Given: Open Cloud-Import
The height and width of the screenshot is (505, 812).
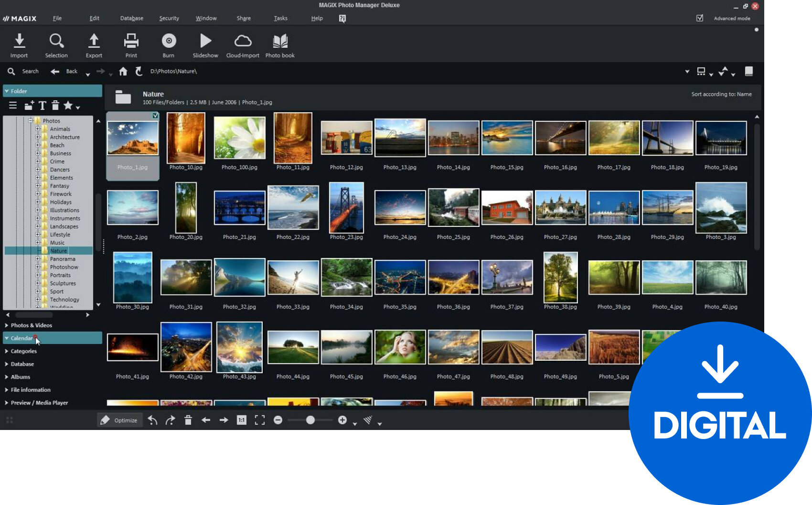Looking at the screenshot, I should pos(242,44).
